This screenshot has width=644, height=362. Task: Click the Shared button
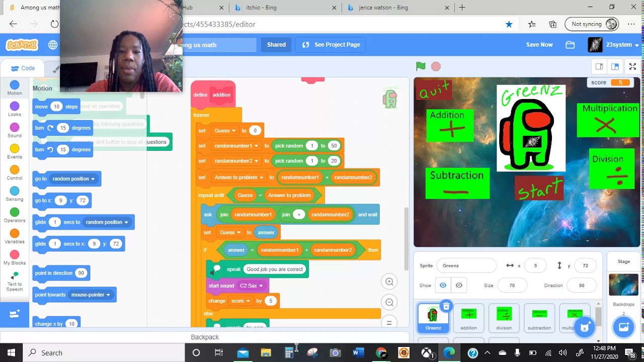(x=276, y=45)
